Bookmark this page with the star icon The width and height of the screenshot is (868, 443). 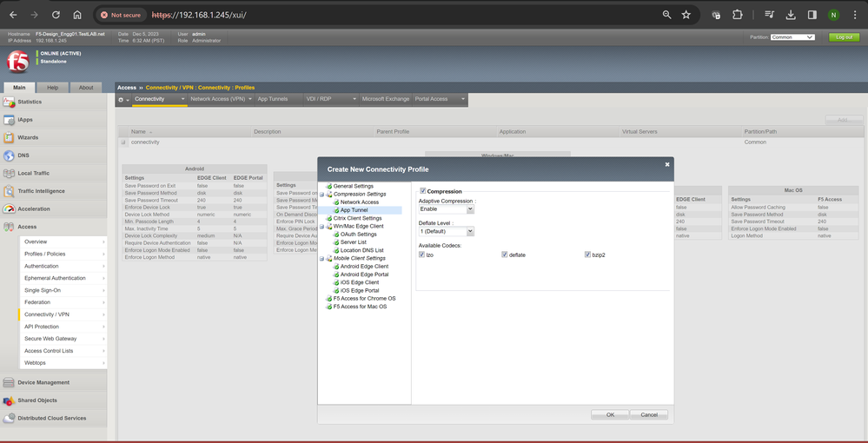[686, 15]
